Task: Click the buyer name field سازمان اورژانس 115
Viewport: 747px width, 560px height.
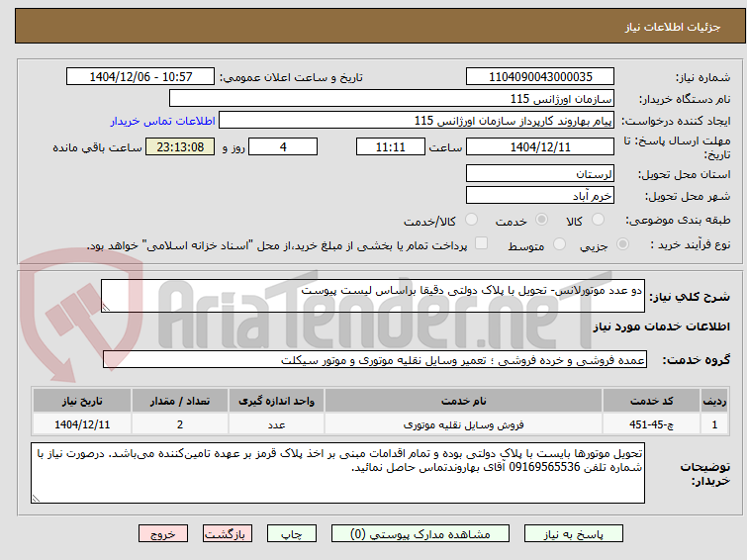Action: pyautogui.click(x=392, y=99)
